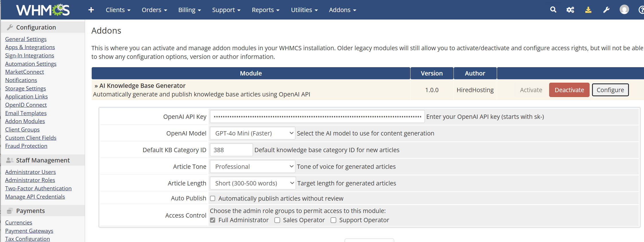Screen dimensions: 644x242
Task: Click the plus quick-add icon
Action: click(x=91, y=10)
